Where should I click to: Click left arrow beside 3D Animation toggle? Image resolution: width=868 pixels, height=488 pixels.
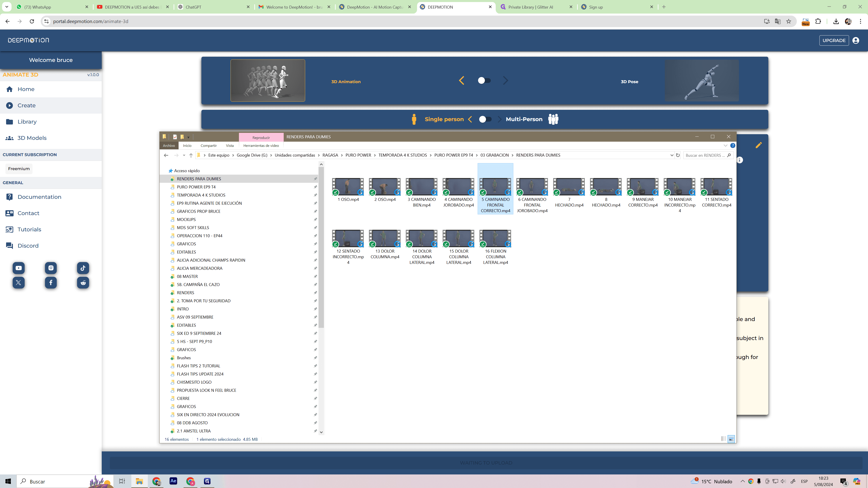tap(462, 80)
